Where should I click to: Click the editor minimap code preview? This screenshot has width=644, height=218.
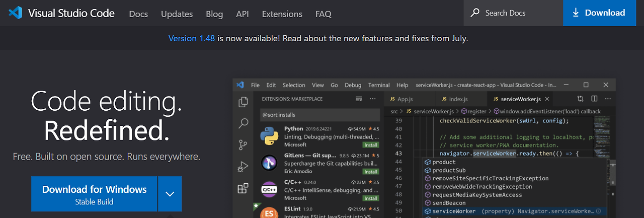coord(603,136)
